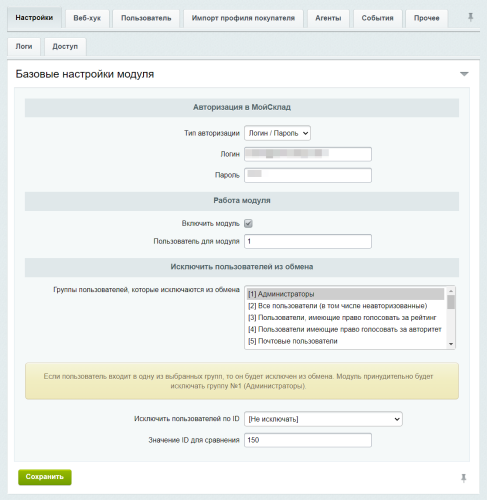Open the Пользователь tab
Image resolution: width=487 pixels, height=500 pixels.
[x=146, y=18]
